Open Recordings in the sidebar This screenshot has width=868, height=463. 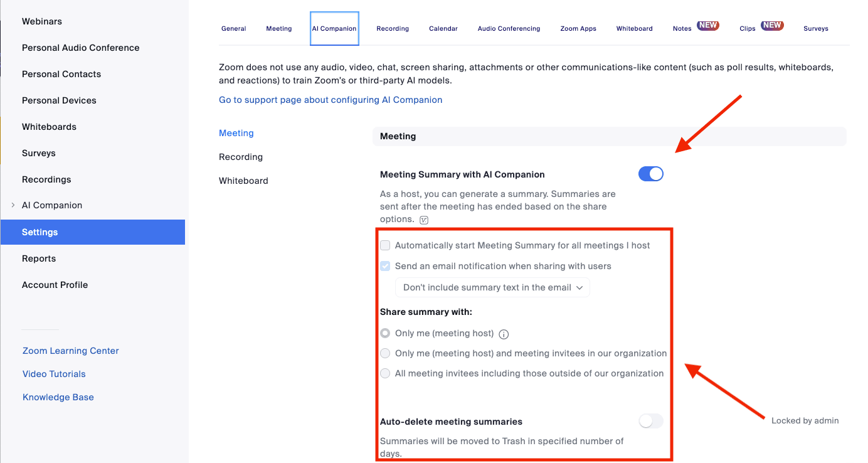click(46, 179)
